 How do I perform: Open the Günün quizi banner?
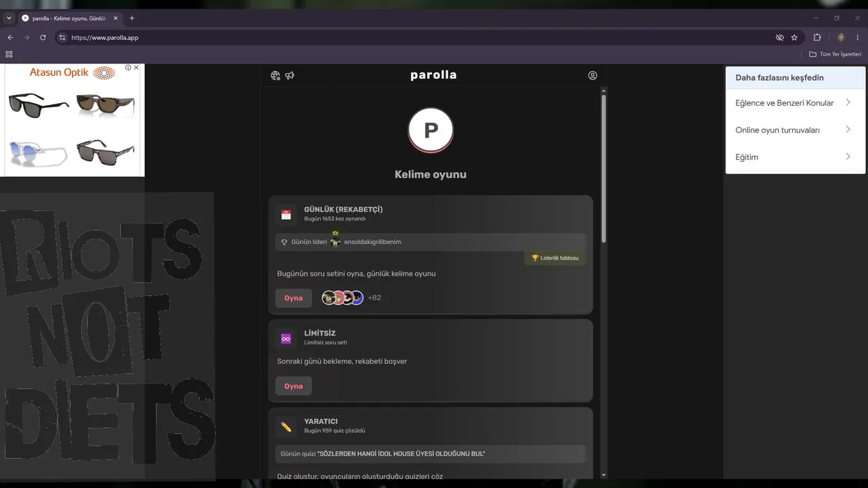click(431, 454)
